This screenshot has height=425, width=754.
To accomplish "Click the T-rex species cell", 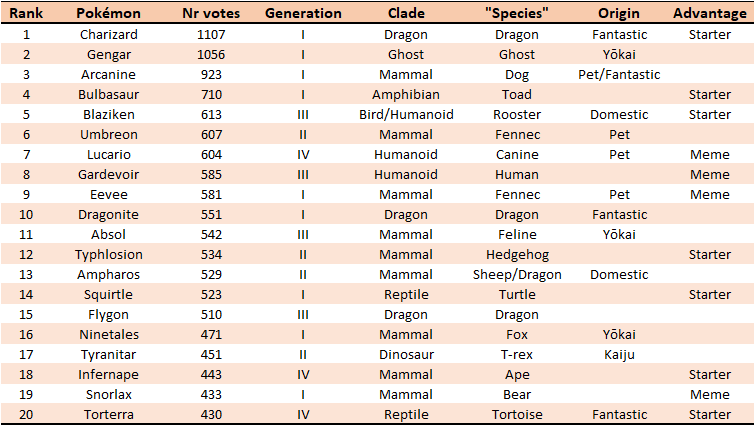I will [516, 354].
